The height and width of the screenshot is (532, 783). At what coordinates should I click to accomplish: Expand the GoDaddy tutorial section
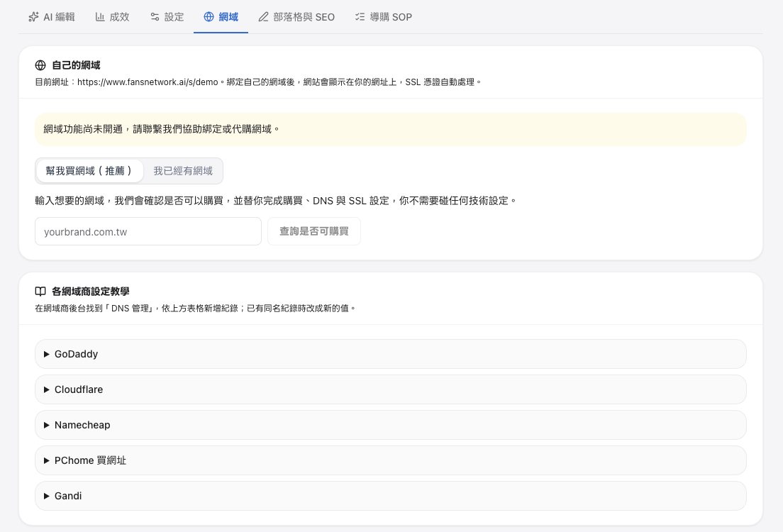[391, 354]
